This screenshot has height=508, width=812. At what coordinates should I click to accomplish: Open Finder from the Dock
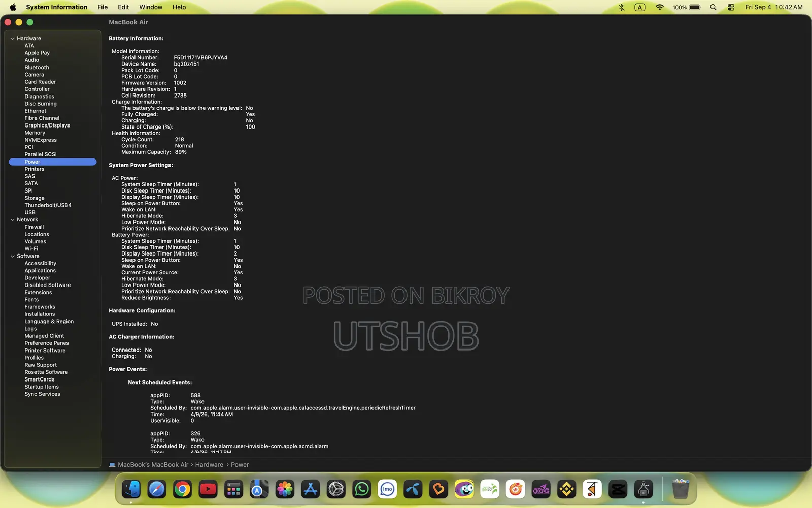(131, 489)
